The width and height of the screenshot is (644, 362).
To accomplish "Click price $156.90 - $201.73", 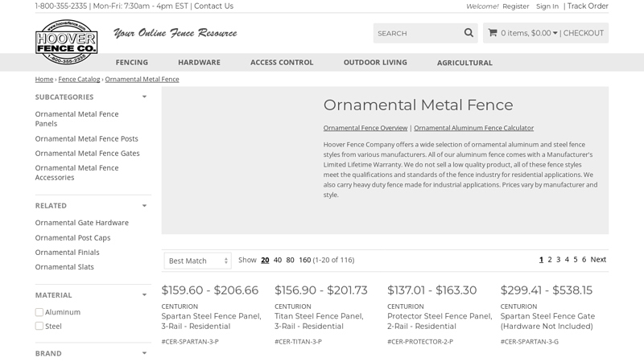I will (x=320, y=290).
